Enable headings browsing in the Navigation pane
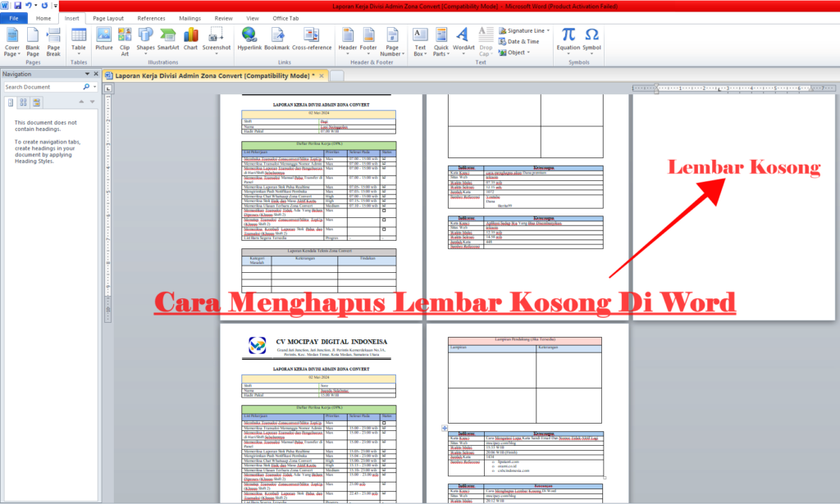Image resolution: width=840 pixels, height=504 pixels. (10, 102)
